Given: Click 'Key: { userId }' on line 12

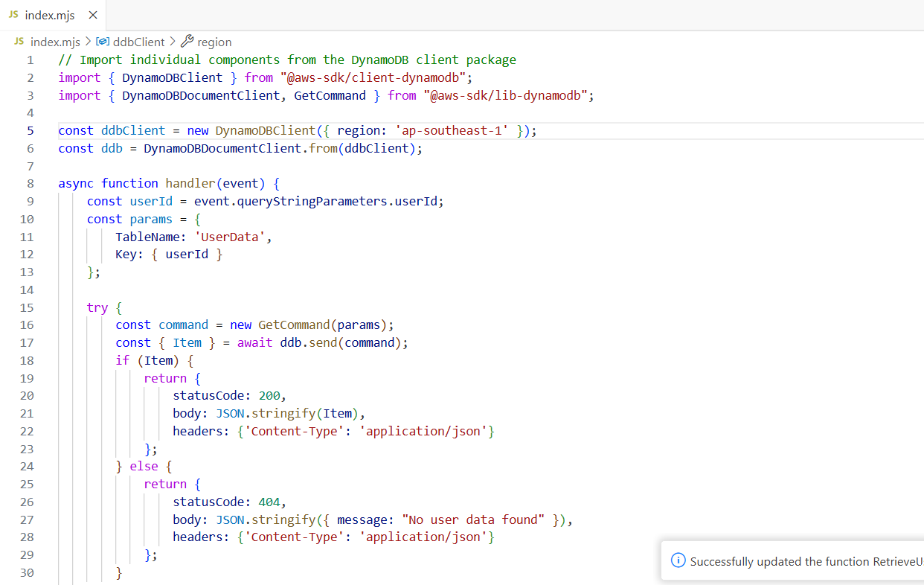Looking at the screenshot, I should (169, 255).
